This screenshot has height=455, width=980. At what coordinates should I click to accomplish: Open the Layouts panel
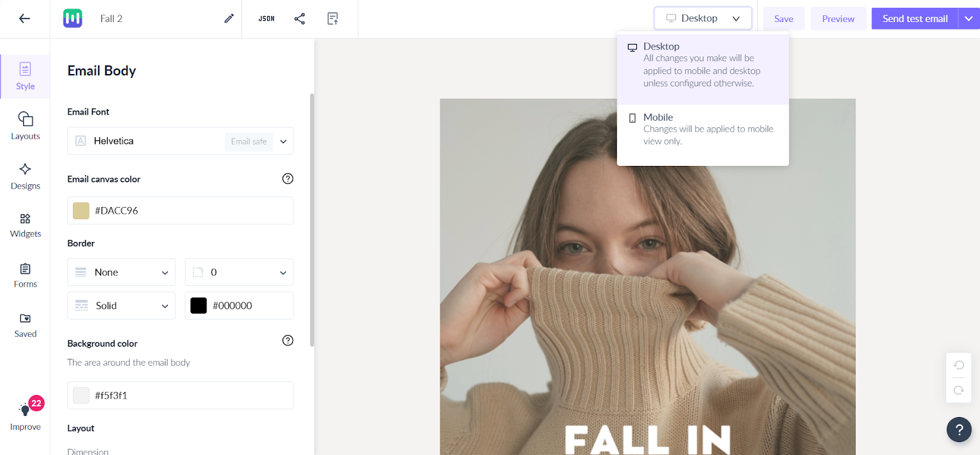point(25,126)
